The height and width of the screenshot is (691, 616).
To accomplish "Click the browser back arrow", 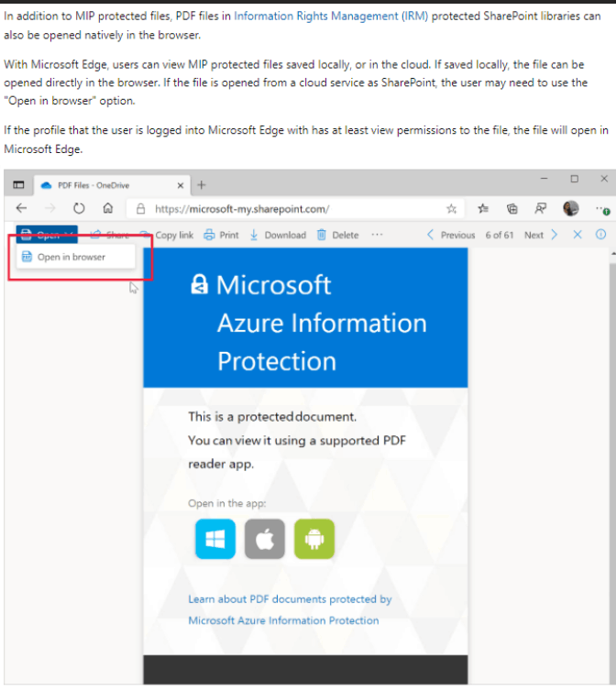I will pyautogui.click(x=21, y=208).
